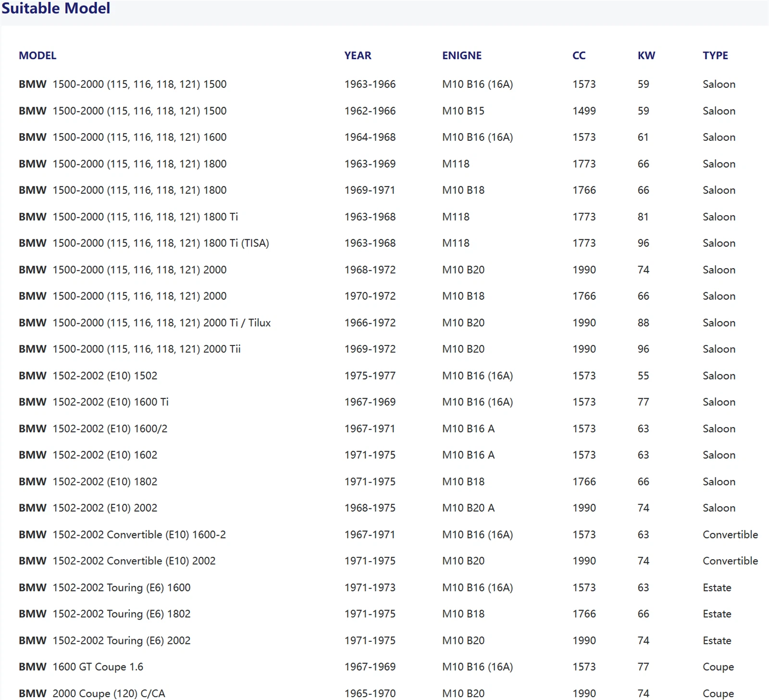
Task: Click year 1963-1969 cell
Action: tap(370, 164)
